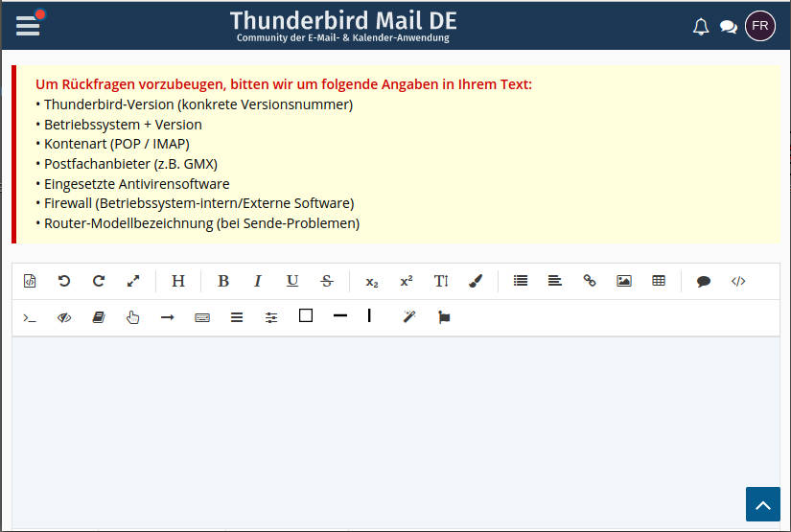The height and width of the screenshot is (532, 791).
Task: Click the scroll-to-top arrow button
Action: pyautogui.click(x=763, y=504)
